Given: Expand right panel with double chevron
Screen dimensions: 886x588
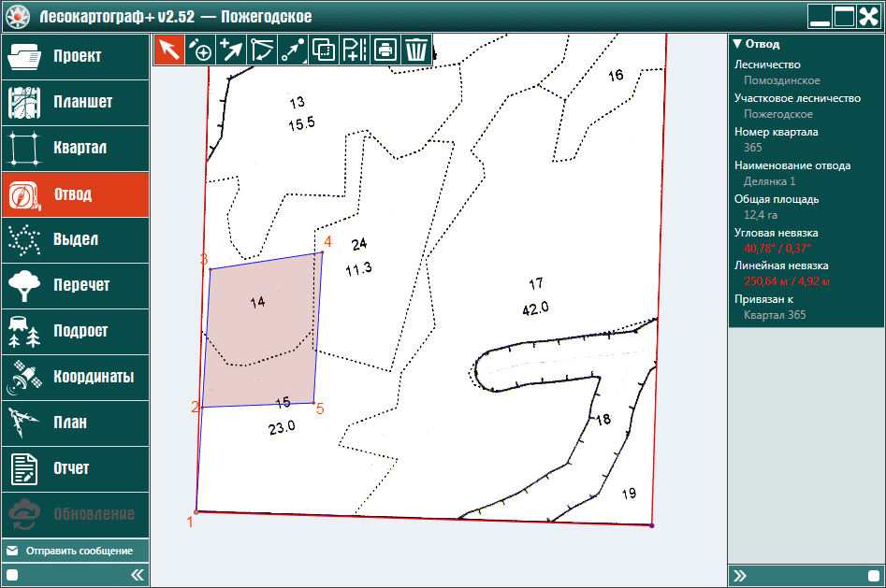Looking at the screenshot, I should click(x=740, y=576).
